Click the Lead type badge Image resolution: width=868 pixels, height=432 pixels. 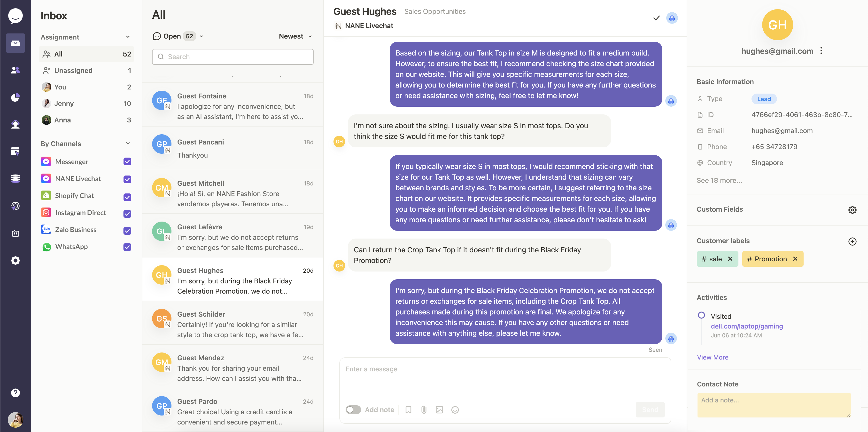[x=764, y=99]
